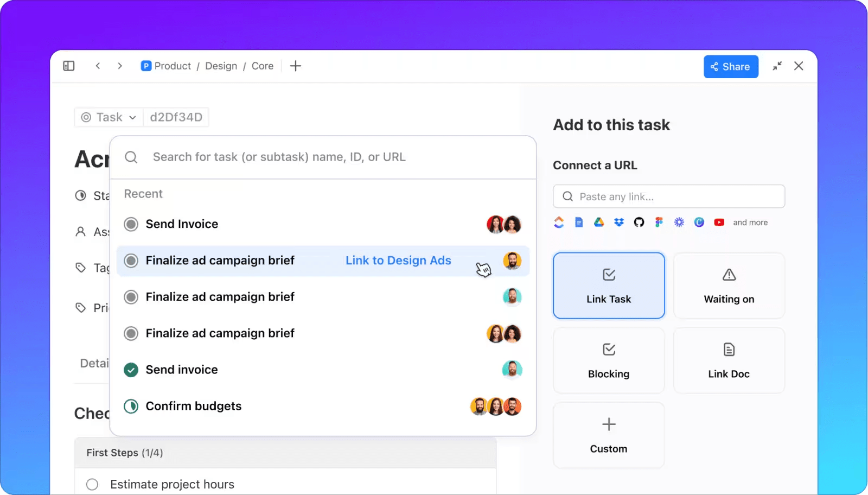Viewport: 868px width, 495px height.
Task: Mark the Send Invoice task status circle
Action: tap(131, 224)
